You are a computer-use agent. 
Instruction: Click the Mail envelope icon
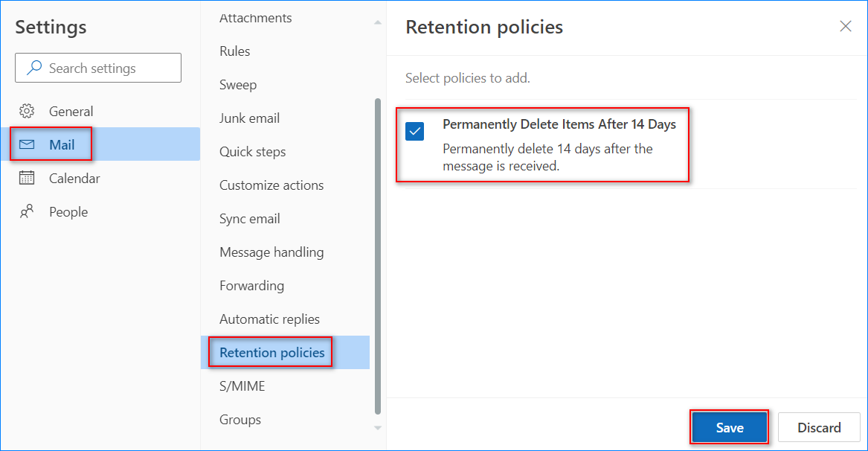tap(27, 145)
